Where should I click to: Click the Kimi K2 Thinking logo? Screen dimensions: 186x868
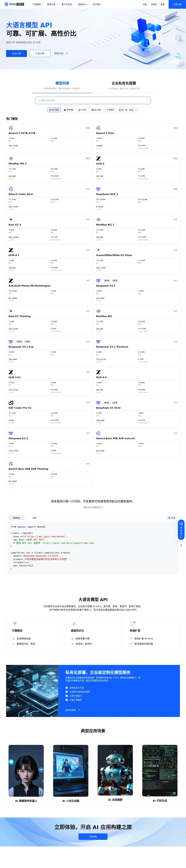(11, 311)
